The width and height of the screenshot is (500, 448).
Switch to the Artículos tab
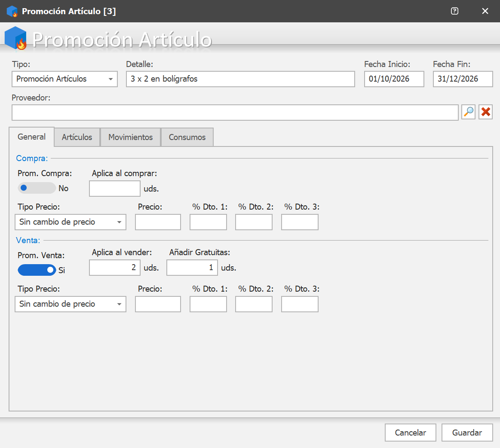click(x=77, y=137)
